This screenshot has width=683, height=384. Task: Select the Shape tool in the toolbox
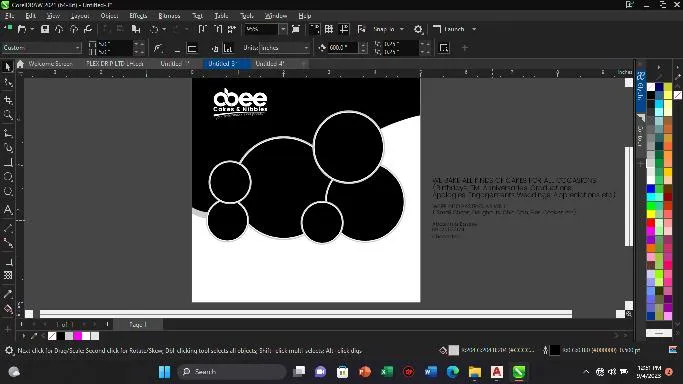coord(8,82)
